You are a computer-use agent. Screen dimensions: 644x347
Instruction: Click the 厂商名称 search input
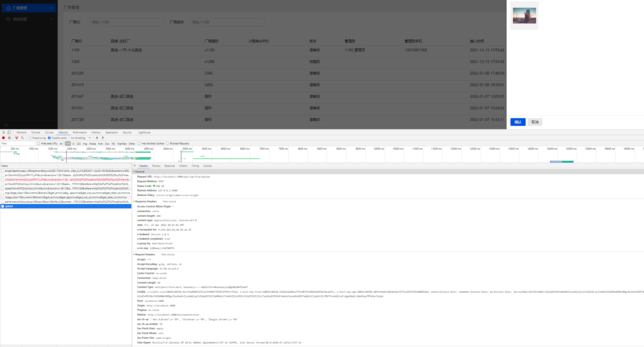(x=227, y=22)
